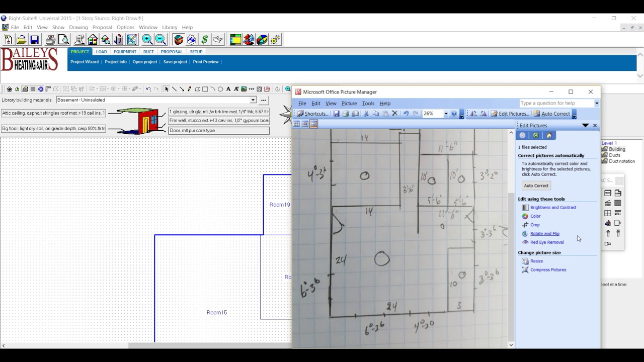Open the Compress Pictures link
The width and height of the screenshot is (644, 362).
(548, 269)
